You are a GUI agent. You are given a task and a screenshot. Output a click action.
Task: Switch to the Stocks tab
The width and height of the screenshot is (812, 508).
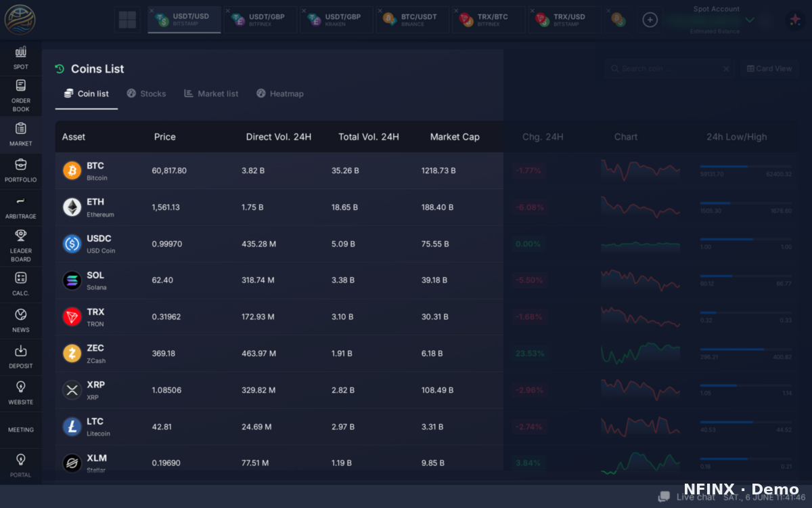[x=146, y=93]
